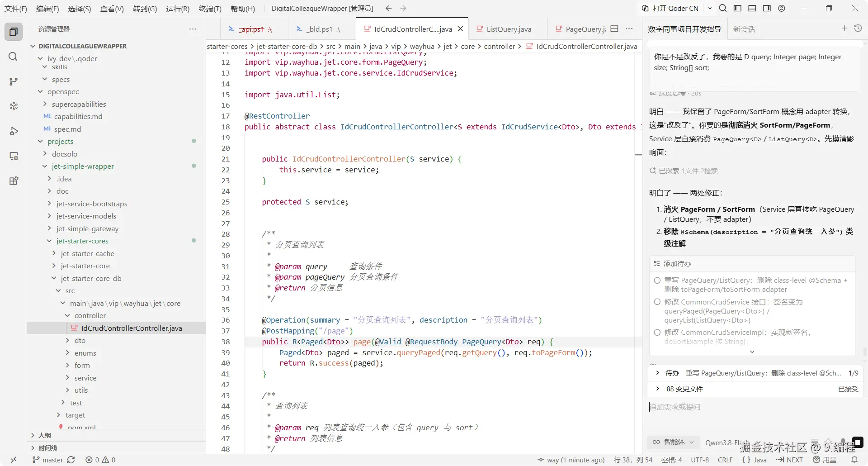Screen dimensions: 868x466
Task: Toggle the secondary sidebar layout icon
Action: coord(767,8)
